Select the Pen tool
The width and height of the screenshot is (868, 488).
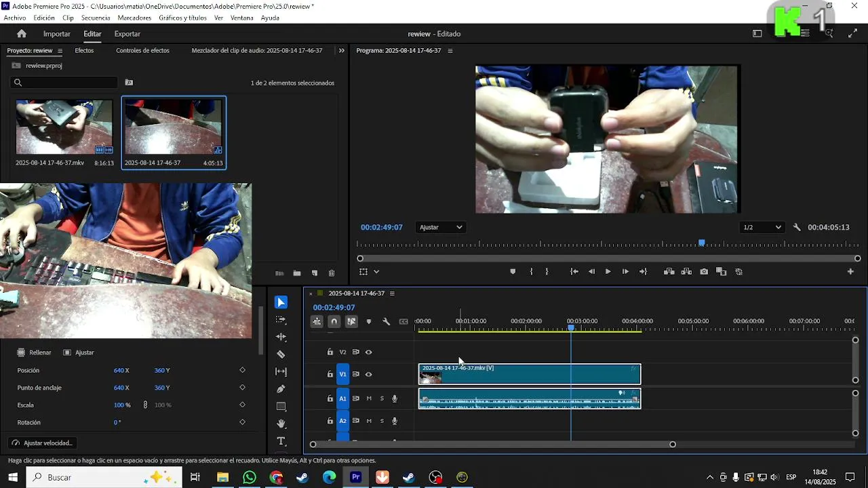[281, 389]
